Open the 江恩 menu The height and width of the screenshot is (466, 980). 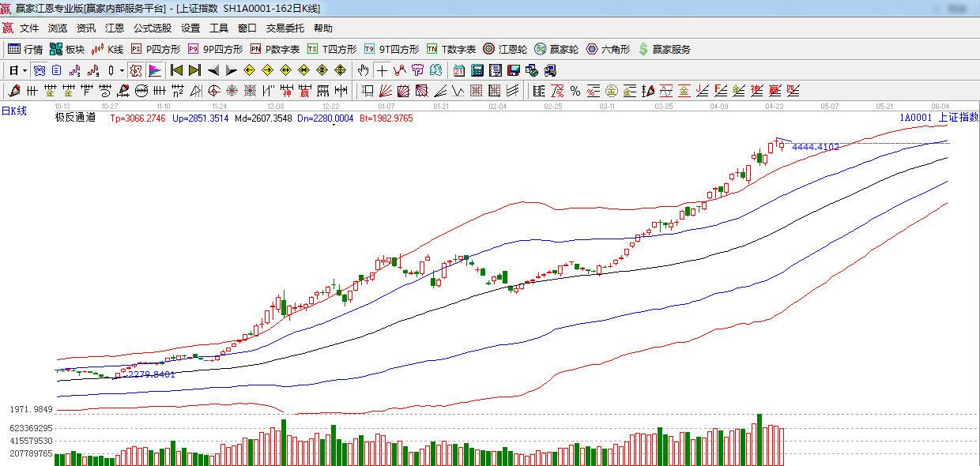pyautogui.click(x=115, y=28)
